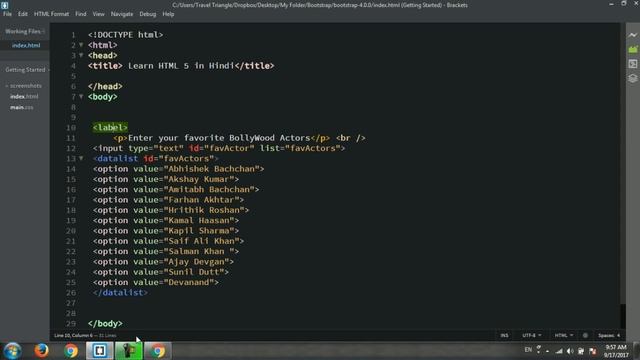The height and width of the screenshot is (360, 640).
Task: Open the Debug menu
Action: pos(147,14)
